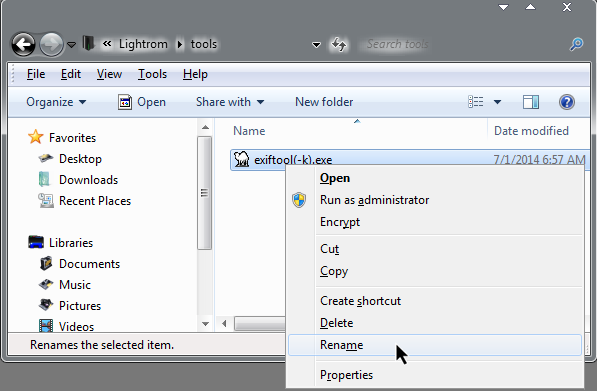
Task: Expand the Lightrom breadcrumb arrow
Action: pyautogui.click(x=180, y=45)
